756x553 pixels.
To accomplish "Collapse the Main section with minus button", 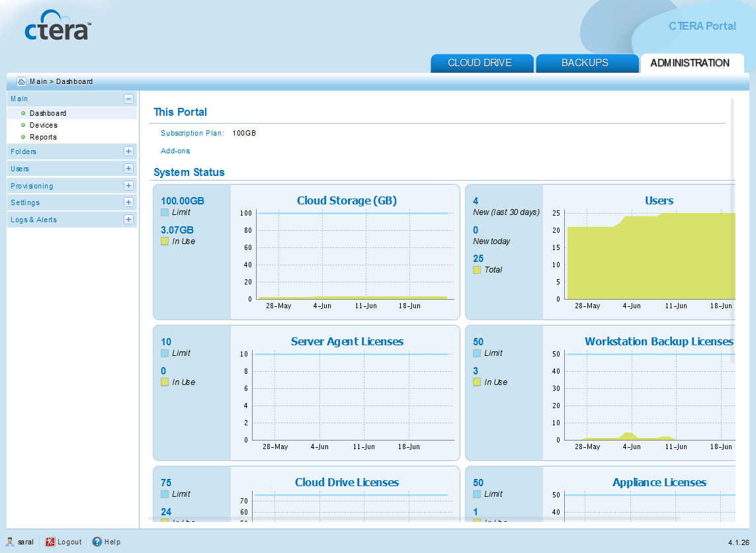I will click(x=128, y=99).
